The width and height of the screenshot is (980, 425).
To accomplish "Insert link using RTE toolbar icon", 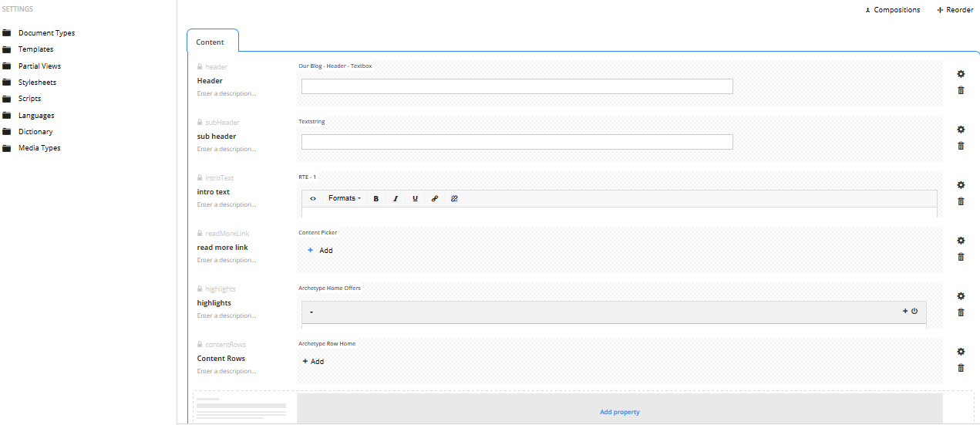I will (x=435, y=198).
